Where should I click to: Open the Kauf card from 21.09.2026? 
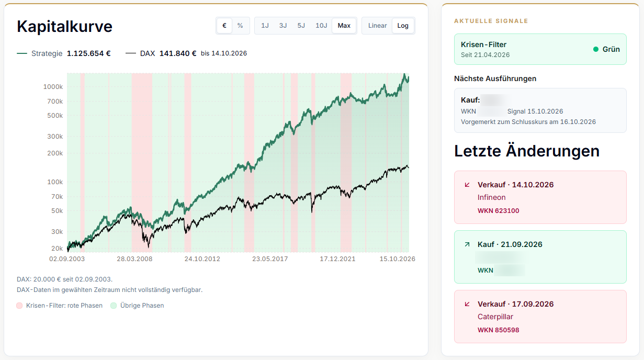(x=540, y=257)
